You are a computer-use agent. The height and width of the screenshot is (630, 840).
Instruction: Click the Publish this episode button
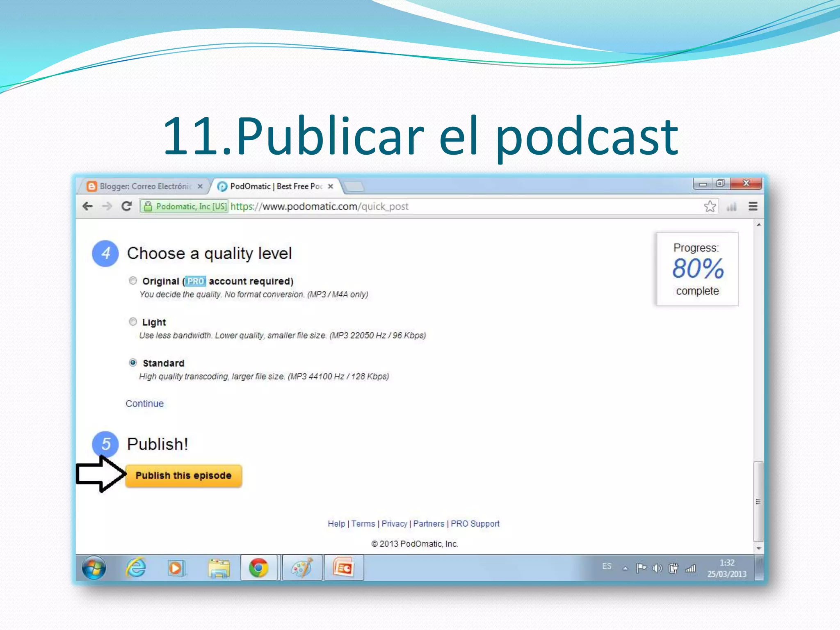click(x=183, y=476)
